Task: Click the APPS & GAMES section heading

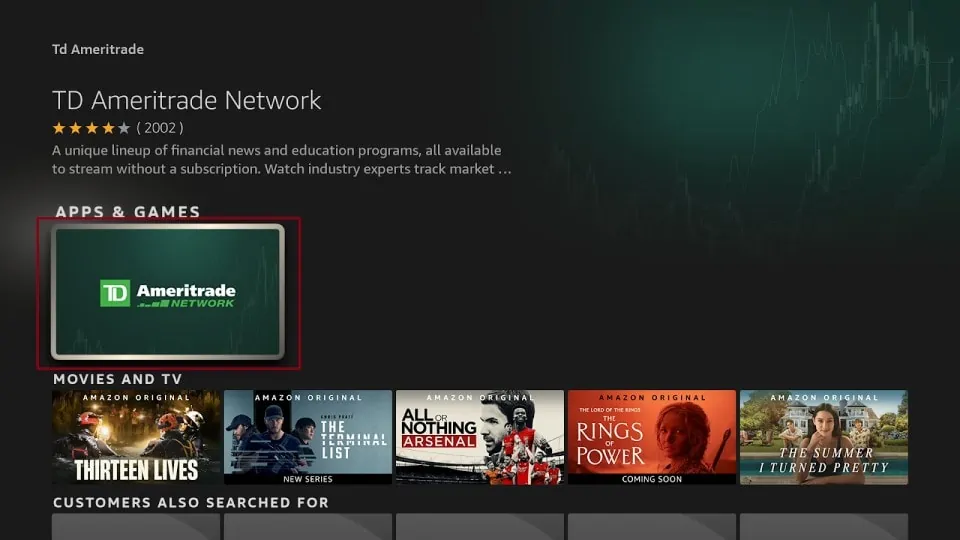Action: 128,212
